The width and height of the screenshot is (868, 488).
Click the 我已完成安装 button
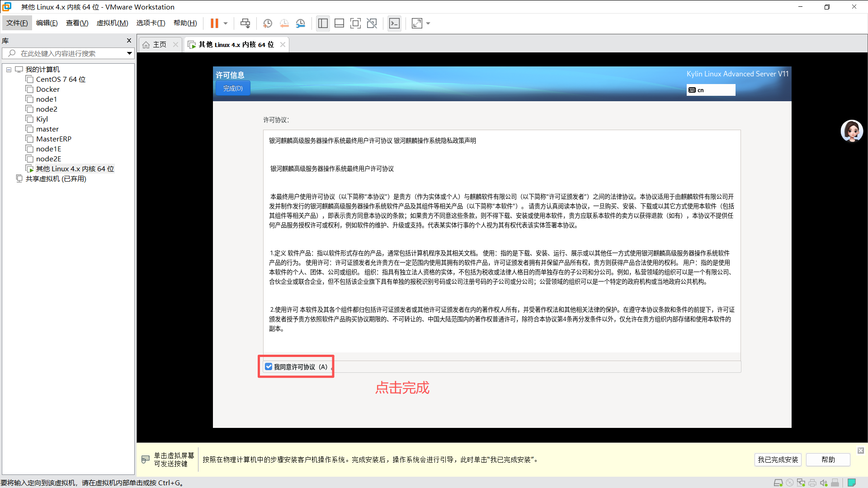pos(778,460)
